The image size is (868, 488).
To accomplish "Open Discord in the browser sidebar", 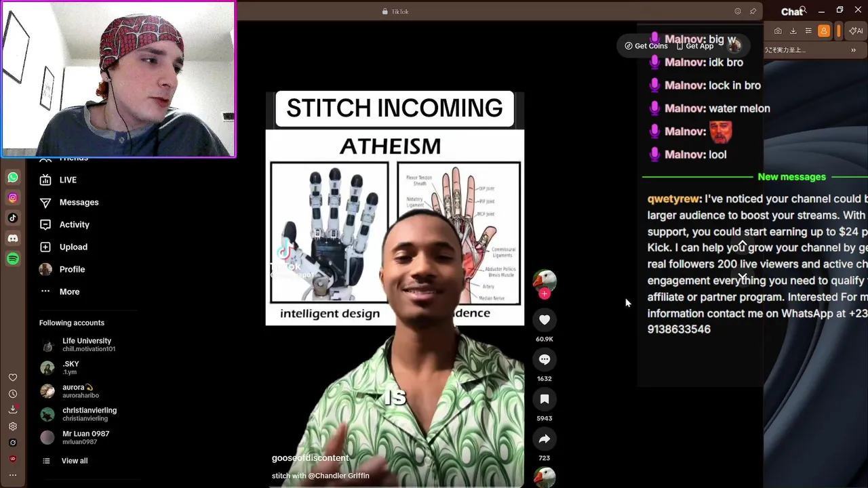I will coord(13,239).
